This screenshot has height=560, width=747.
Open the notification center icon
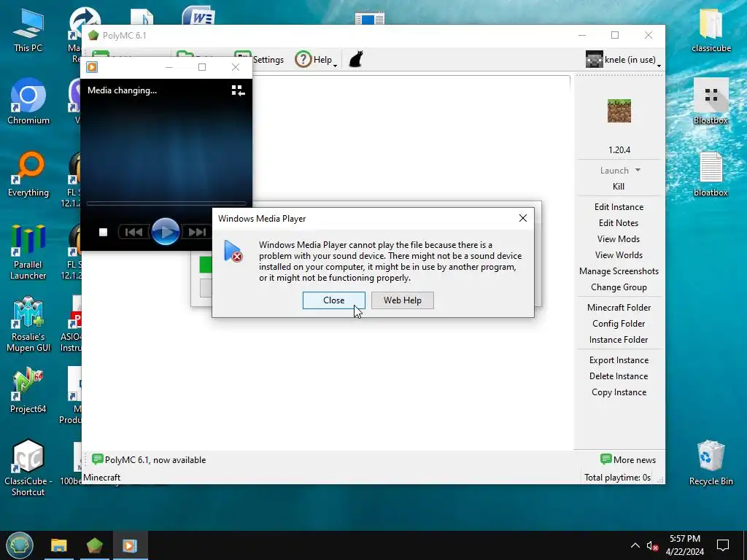[x=723, y=545]
